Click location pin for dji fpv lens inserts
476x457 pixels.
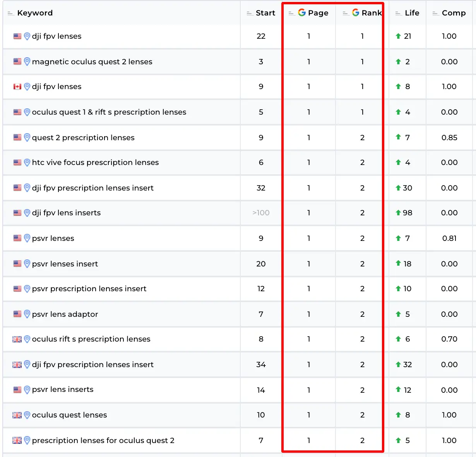27,213
